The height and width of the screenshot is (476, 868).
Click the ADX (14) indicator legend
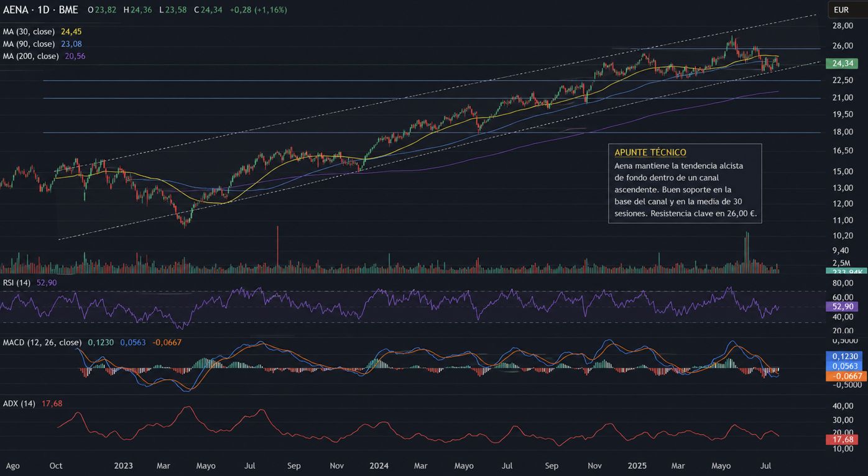coord(19,404)
